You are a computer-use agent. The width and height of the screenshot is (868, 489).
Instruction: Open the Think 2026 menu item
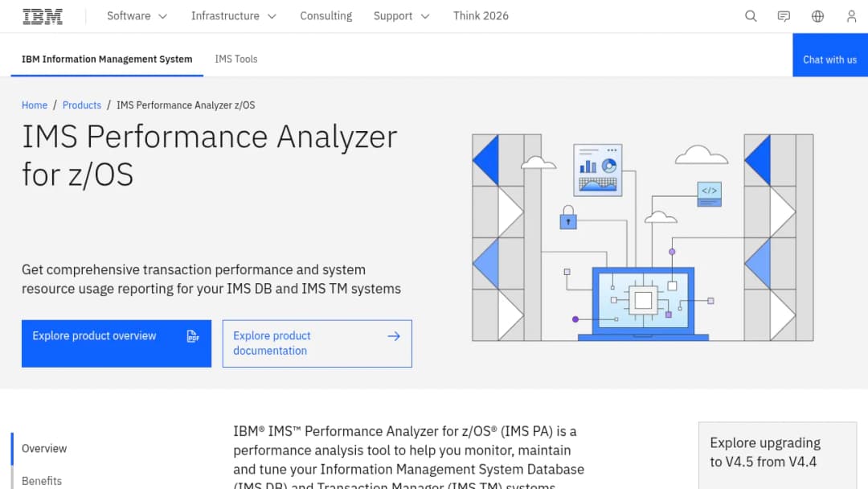pos(481,16)
